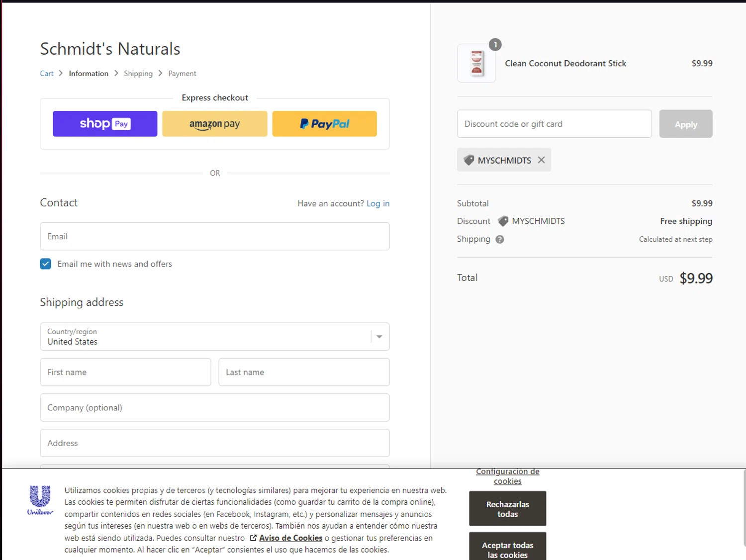
Task: Click the external link icon before Aviso de Cookies
Action: (253, 538)
